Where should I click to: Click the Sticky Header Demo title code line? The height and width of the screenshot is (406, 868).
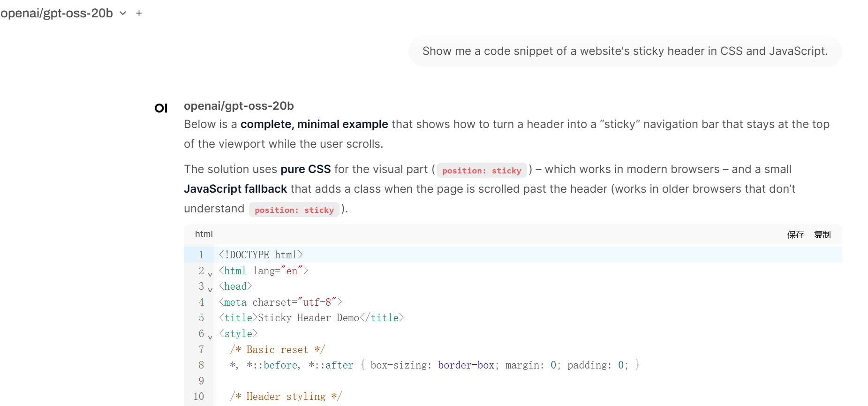pyautogui.click(x=311, y=318)
